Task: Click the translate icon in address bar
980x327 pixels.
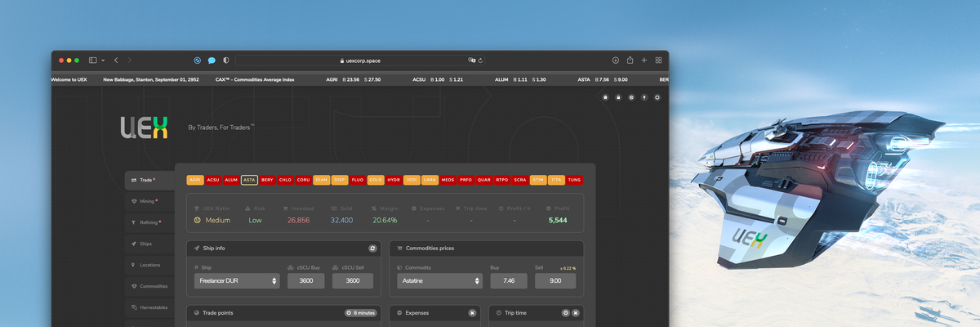Action: pos(471,60)
